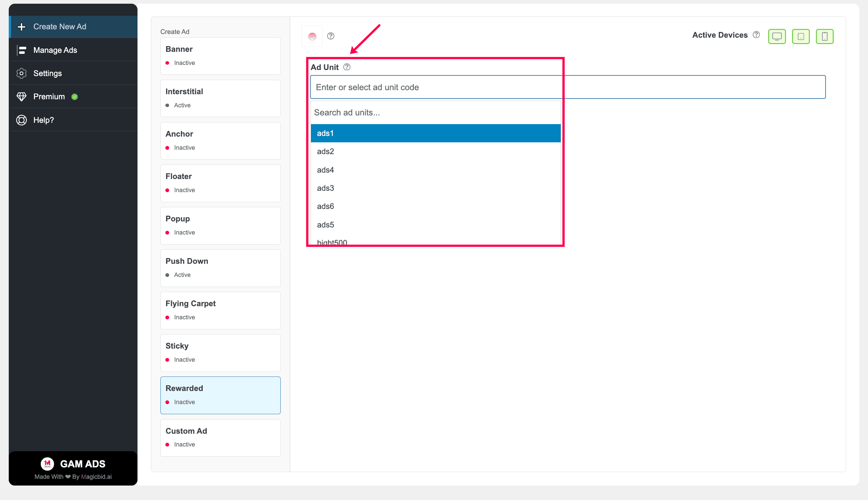Open the Magicbid.ai link
The width and height of the screenshot is (868, 500).
point(96,477)
